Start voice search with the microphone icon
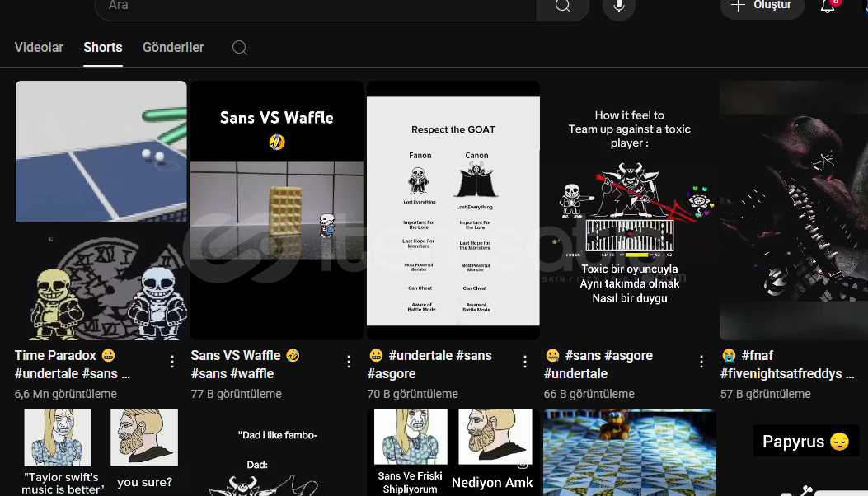The width and height of the screenshot is (868, 496). pos(619,7)
